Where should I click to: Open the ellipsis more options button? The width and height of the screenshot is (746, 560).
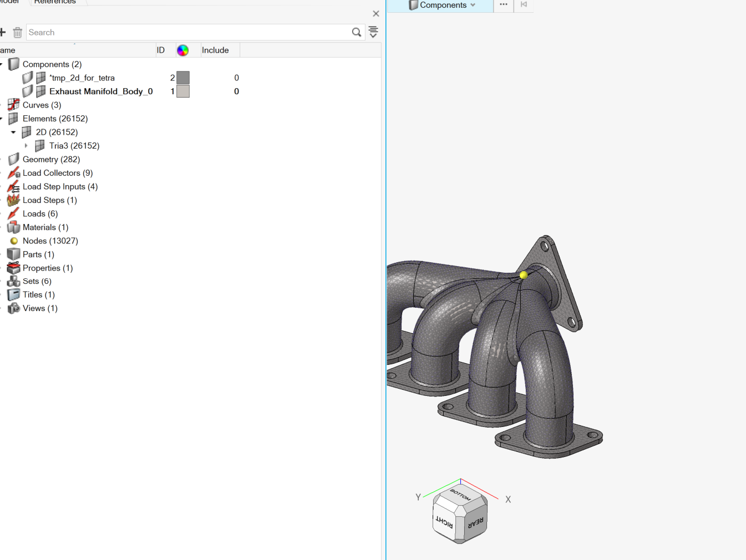[x=504, y=4]
